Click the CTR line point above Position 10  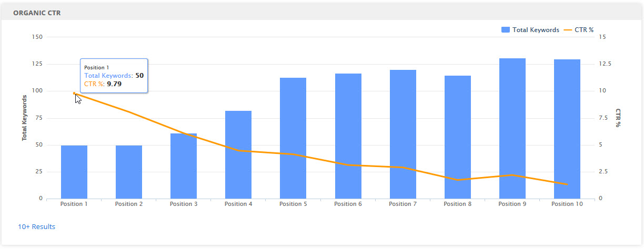tap(567, 184)
